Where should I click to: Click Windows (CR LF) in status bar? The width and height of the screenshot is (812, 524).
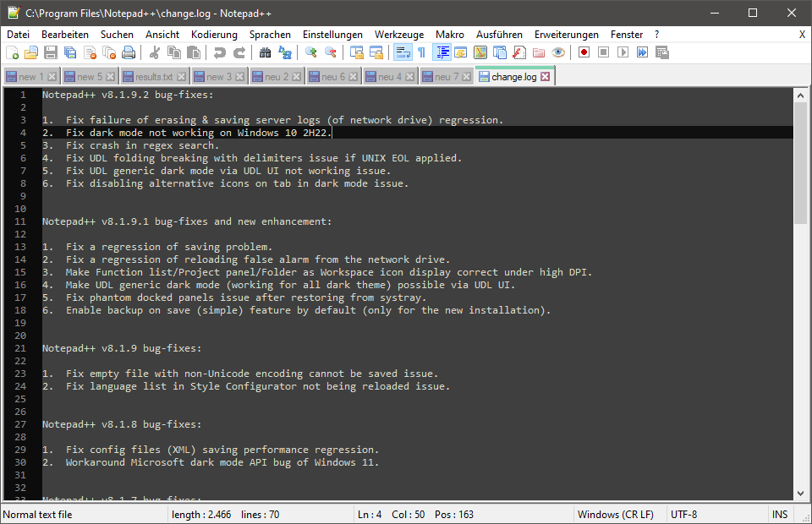coord(615,515)
